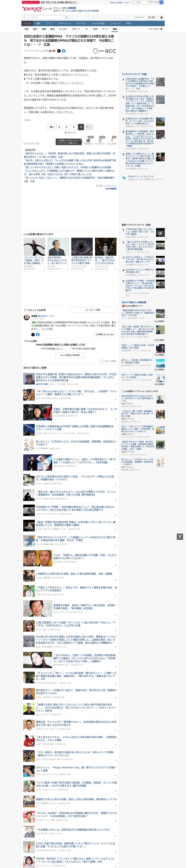Screen dimensions: 186x868
Task: Open ヘルプ link at top
Action: pyautogui.click(x=127, y=2)
